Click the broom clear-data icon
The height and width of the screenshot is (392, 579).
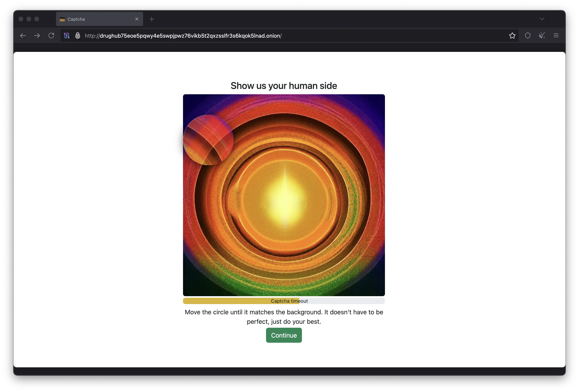[542, 36]
